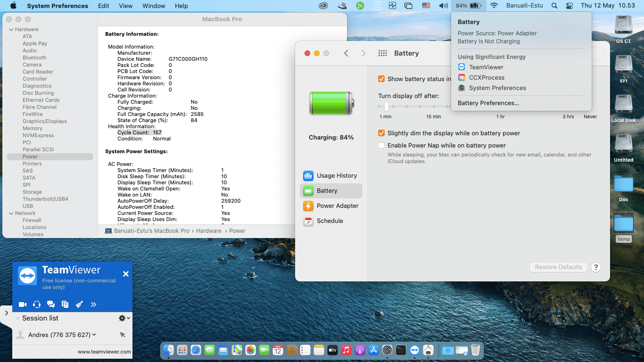Screen dimensions: 644x362
Task: Open the Window menu
Action: [x=154, y=6]
